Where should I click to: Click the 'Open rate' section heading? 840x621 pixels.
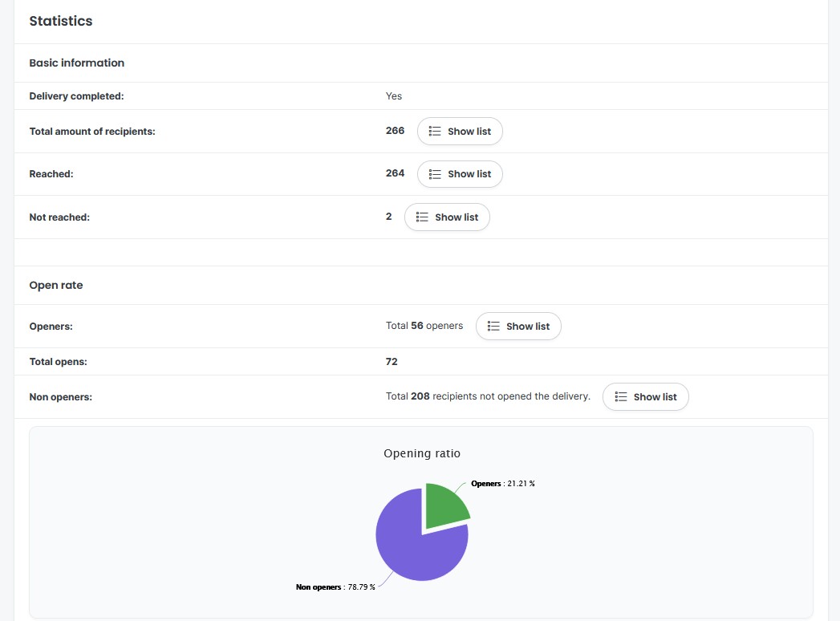pos(55,285)
